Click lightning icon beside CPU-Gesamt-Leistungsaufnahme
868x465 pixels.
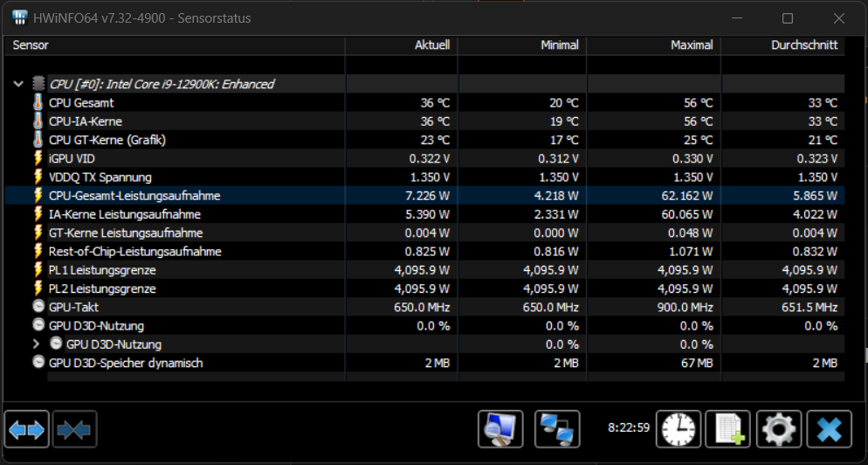(x=38, y=196)
